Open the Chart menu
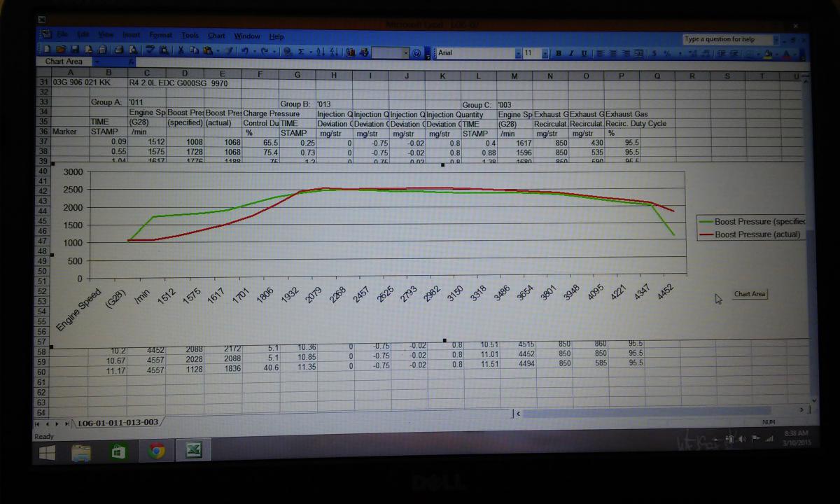840x504 pixels. [x=216, y=36]
